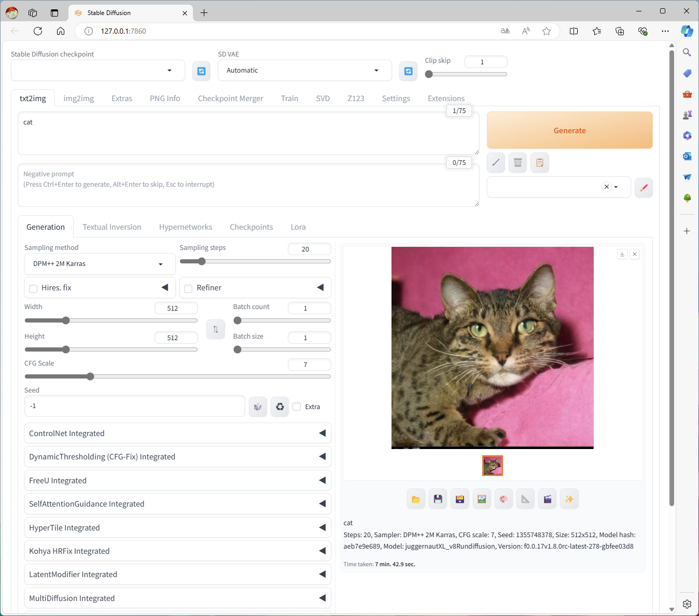
Task: Expand FreeU Integrated section
Action: 177,481
